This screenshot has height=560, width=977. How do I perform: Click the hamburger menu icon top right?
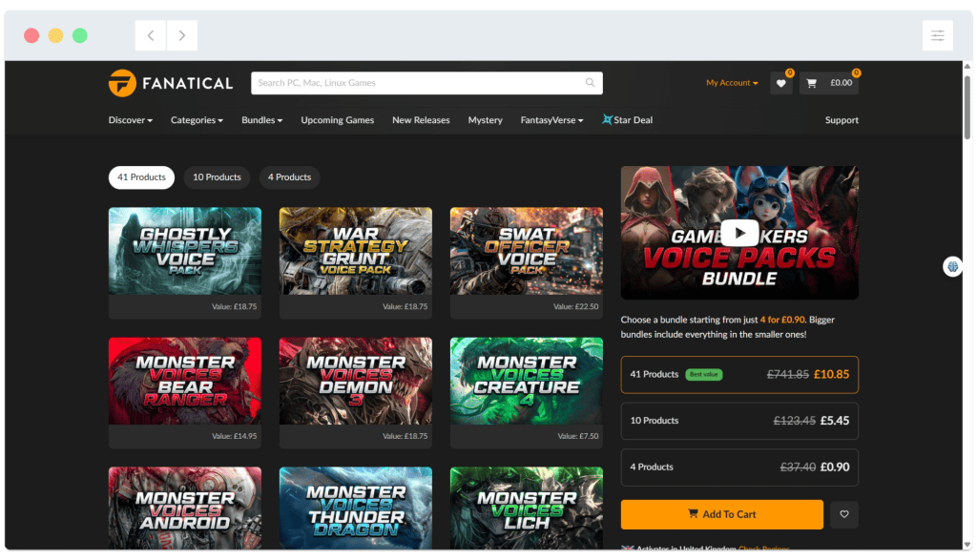938,34
